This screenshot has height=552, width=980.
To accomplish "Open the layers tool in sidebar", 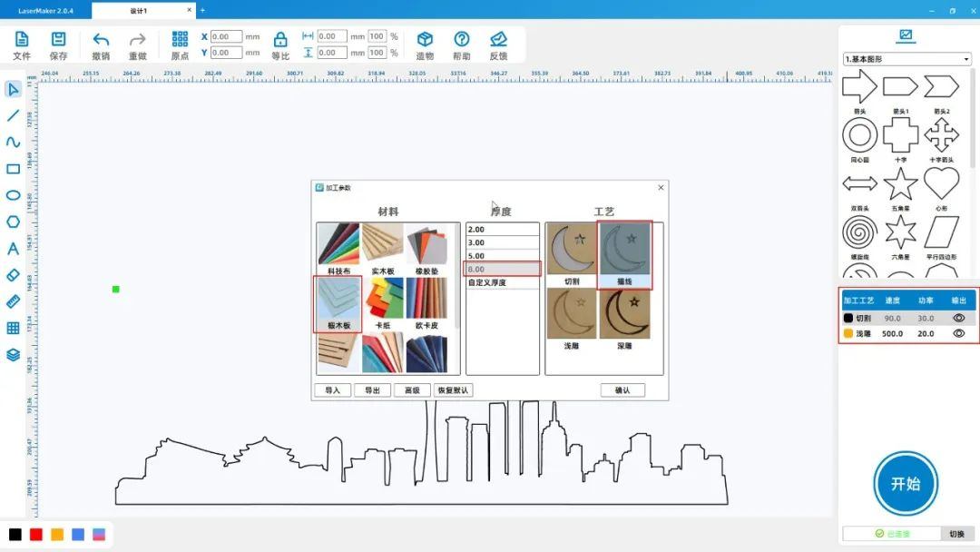I will pos(13,355).
